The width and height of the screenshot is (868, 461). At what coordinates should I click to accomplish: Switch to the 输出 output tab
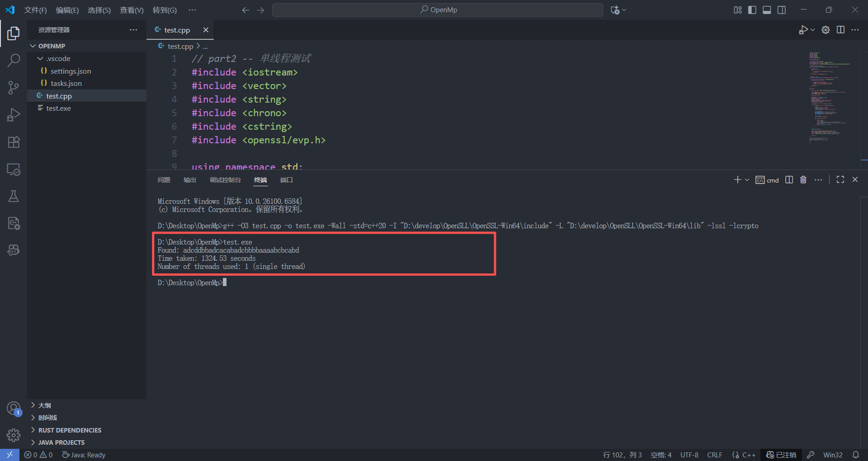click(190, 180)
